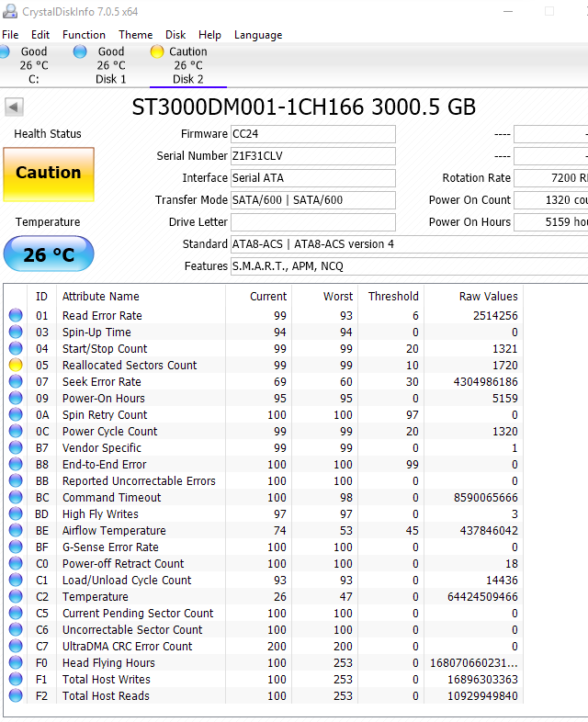Click raw value 1720 for Reallocated Sectors
Screen dimensions: 588x722
(504, 366)
